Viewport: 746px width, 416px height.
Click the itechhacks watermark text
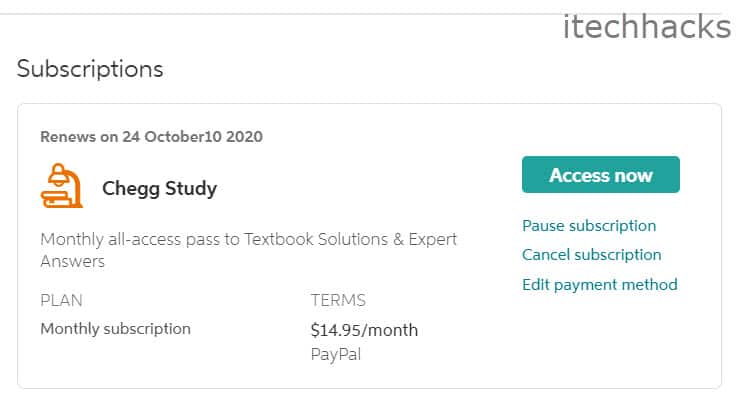(646, 27)
